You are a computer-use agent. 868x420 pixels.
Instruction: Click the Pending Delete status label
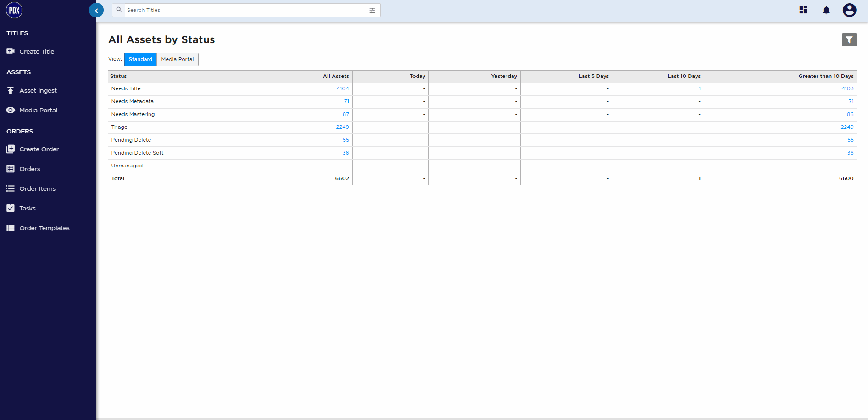(x=131, y=140)
